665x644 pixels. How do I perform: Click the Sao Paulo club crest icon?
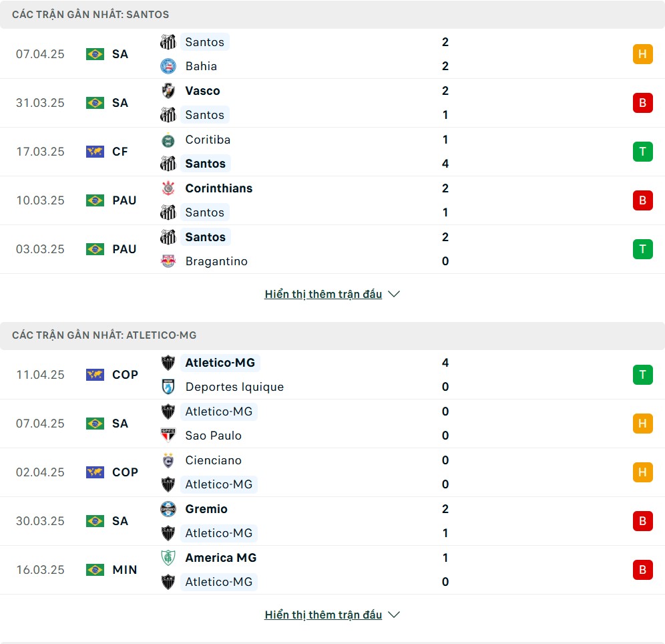[168, 436]
